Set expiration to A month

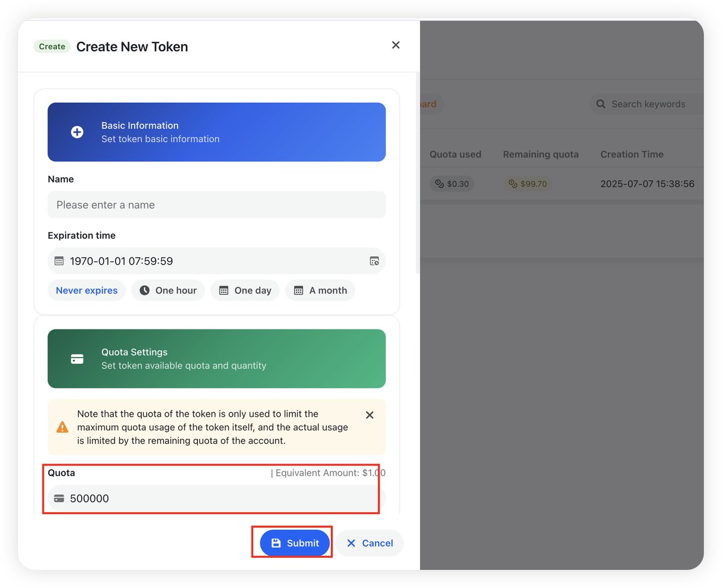tap(320, 290)
